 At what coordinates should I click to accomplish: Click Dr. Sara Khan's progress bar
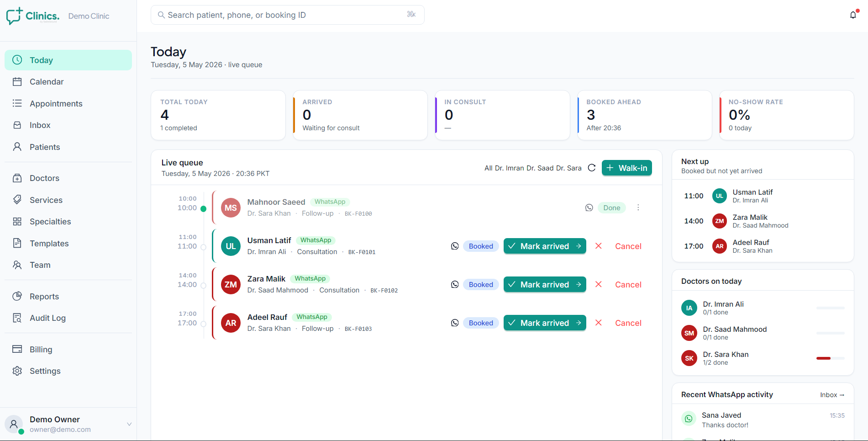(831, 358)
